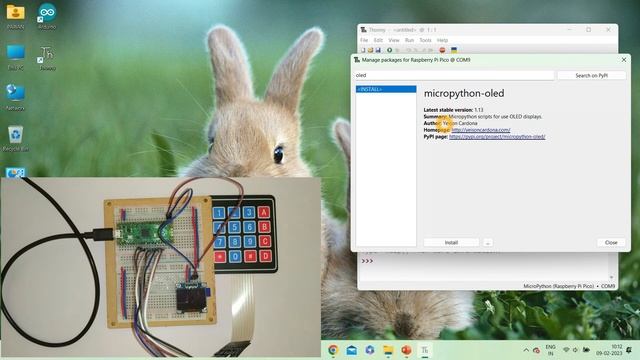This screenshot has height=360, width=640.
Task: Open the yeisoncardona.com homepage link
Action: point(481,130)
